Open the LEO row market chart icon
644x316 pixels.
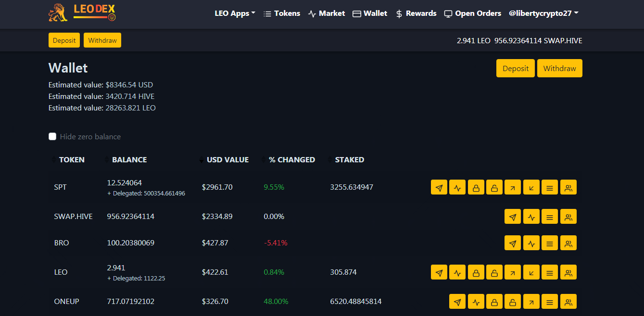(x=457, y=272)
